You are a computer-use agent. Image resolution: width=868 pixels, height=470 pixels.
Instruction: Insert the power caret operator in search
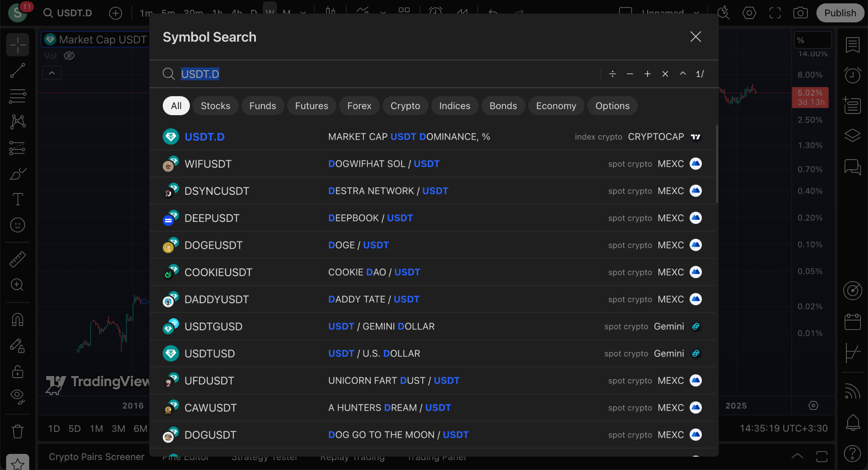coord(683,73)
